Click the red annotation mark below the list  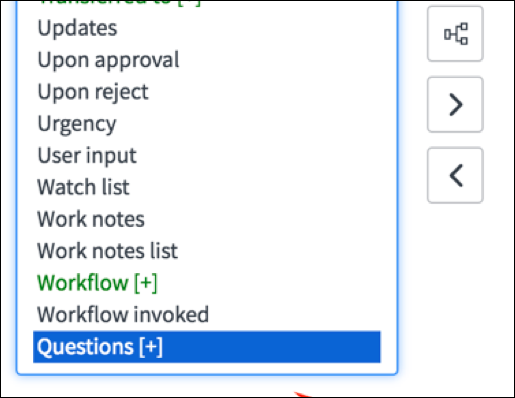tap(302, 395)
